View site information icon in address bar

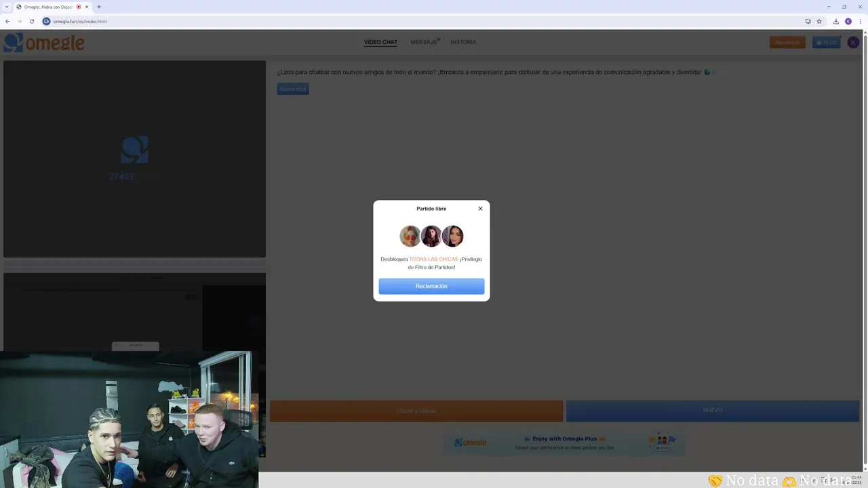[x=46, y=21]
